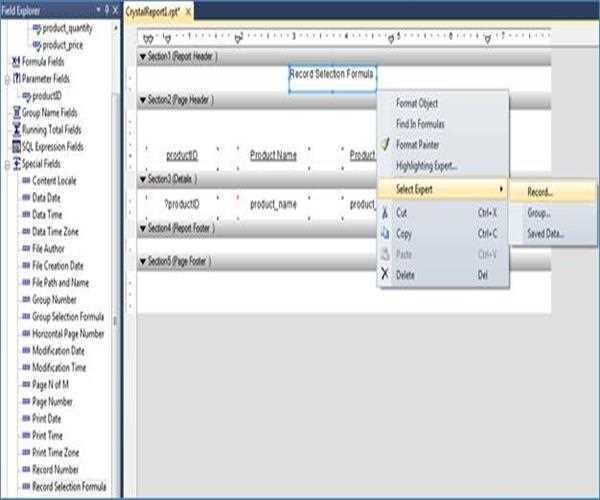This screenshot has width=600, height=500.
Task: Click the Copy icon in context menu
Action: [x=385, y=233]
